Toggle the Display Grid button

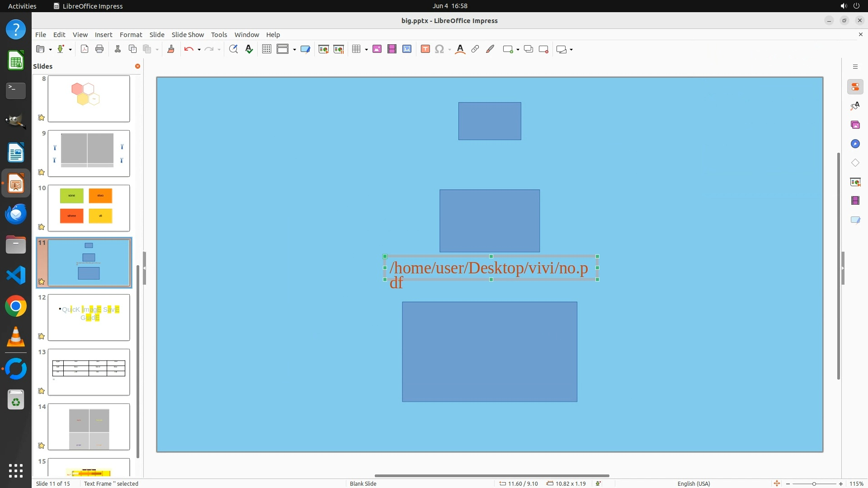(267, 49)
